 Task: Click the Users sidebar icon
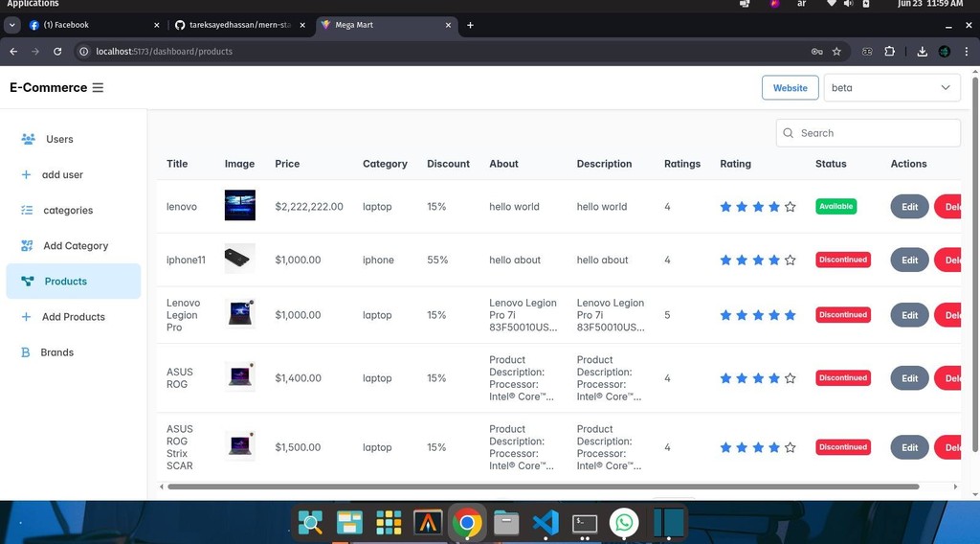pyautogui.click(x=28, y=139)
